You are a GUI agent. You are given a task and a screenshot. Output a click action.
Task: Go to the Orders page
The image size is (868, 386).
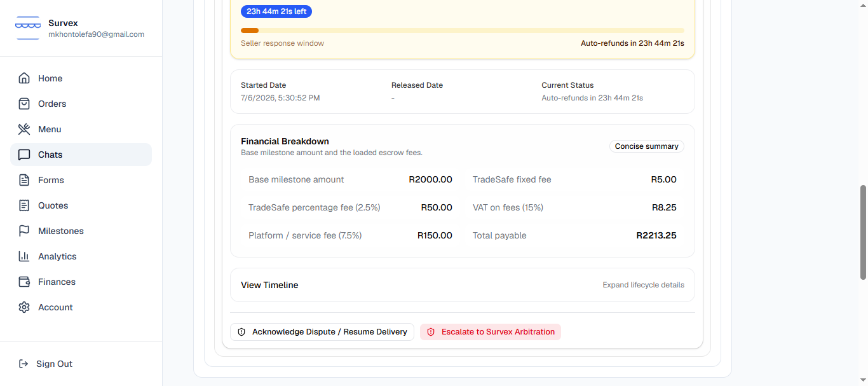pos(52,104)
